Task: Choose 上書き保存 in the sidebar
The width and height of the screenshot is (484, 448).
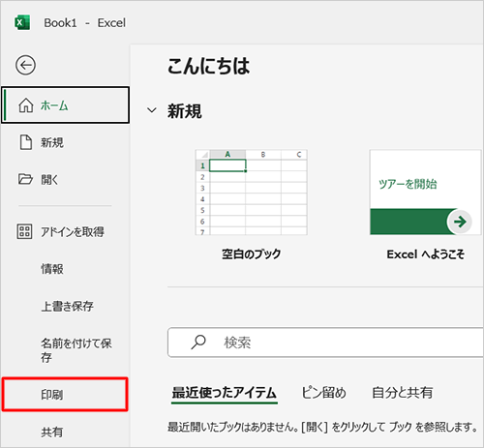Action: 66,306
